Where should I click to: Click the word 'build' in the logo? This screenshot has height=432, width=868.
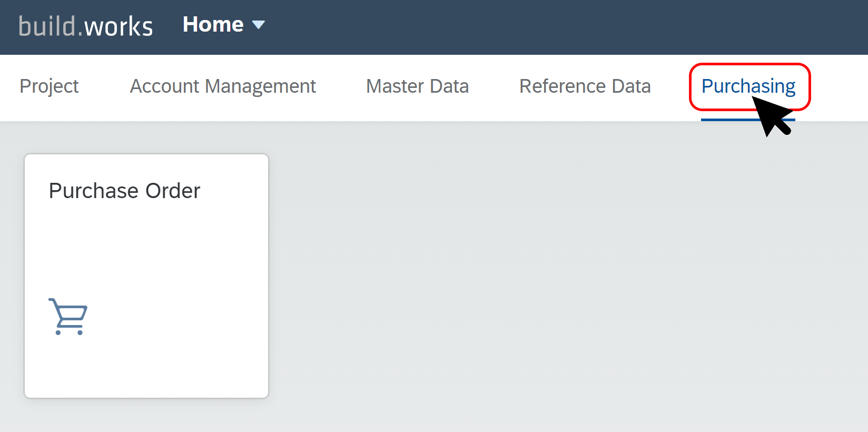47,26
